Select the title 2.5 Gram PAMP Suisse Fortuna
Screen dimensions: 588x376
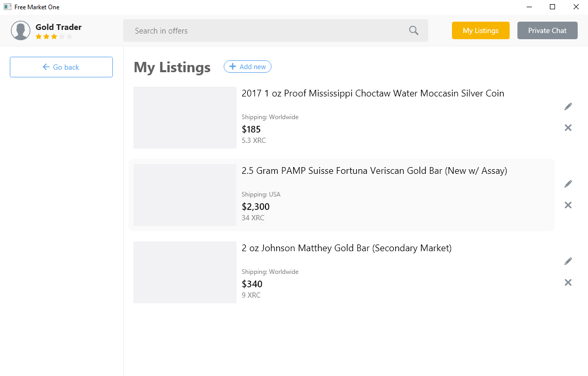pyautogui.click(x=374, y=171)
